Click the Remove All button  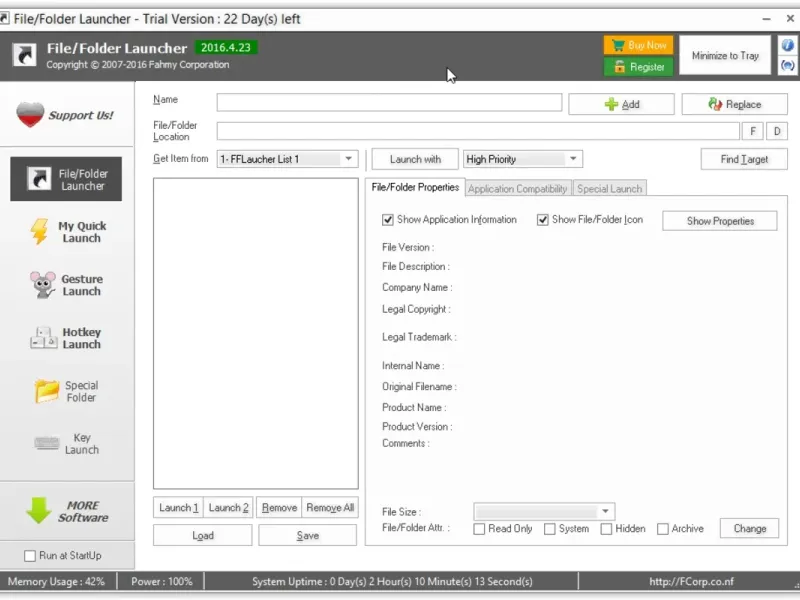330,508
